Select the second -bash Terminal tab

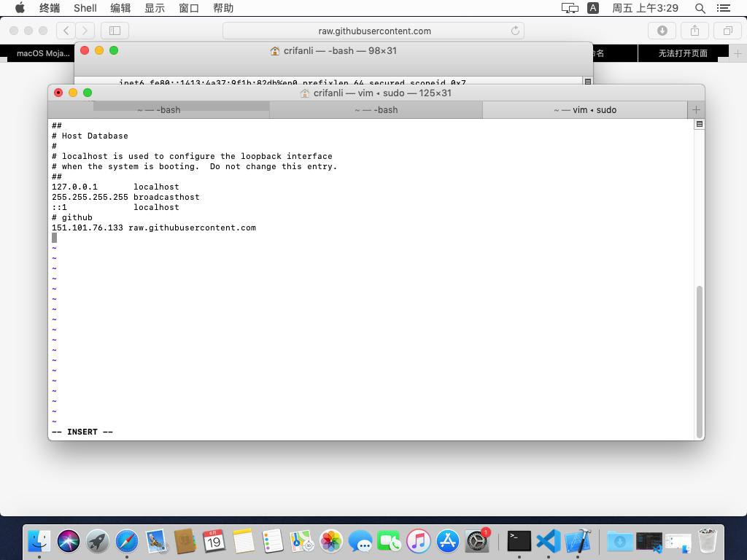[376, 110]
